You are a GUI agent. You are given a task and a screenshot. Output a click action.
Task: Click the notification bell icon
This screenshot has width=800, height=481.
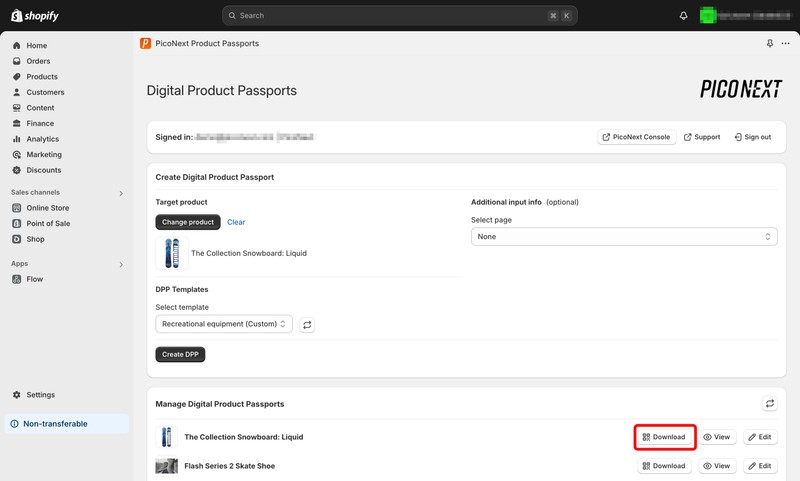point(684,16)
